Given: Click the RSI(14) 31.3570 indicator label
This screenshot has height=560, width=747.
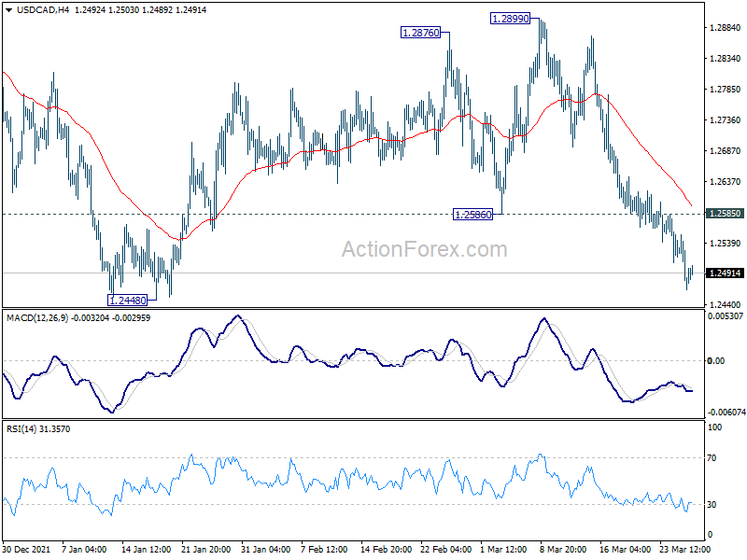Looking at the screenshot, I should coord(38,429).
